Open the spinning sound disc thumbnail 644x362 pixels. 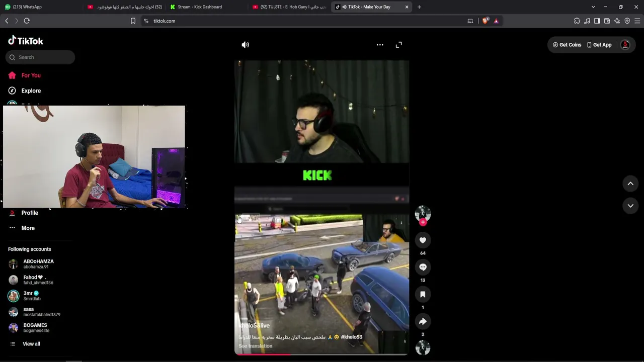click(423, 347)
